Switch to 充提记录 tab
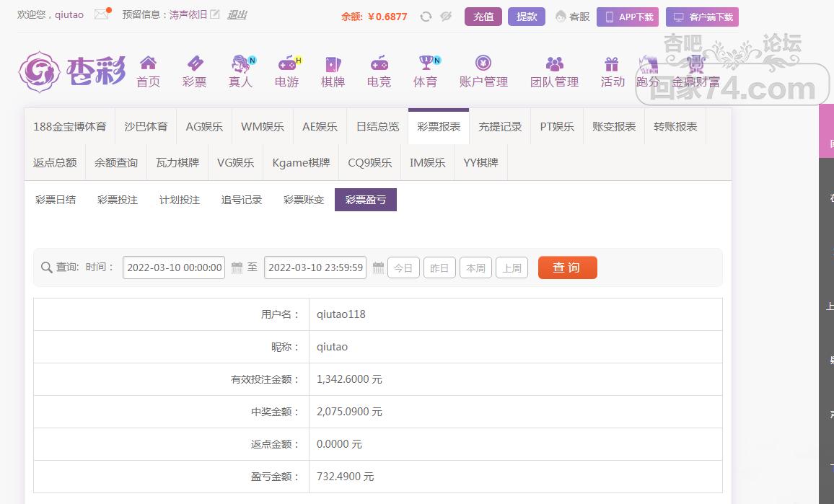 click(500, 126)
